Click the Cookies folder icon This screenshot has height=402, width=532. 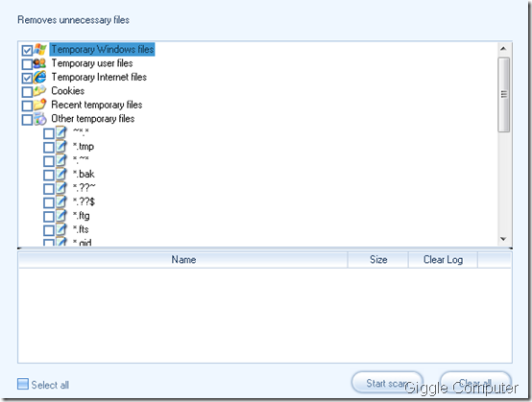click(39, 91)
